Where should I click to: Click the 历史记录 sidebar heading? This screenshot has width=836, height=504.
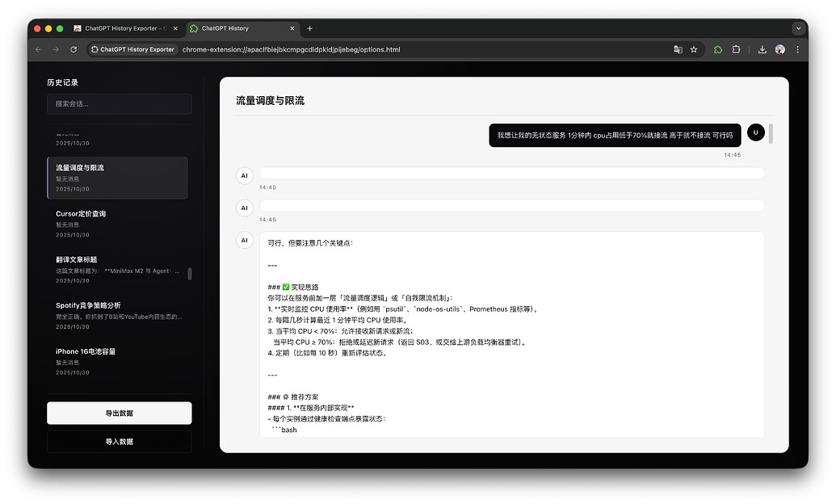[x=62, y=82]
